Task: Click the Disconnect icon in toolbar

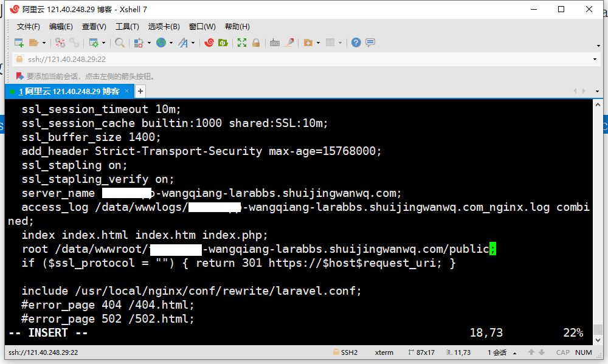Action: tap(60, 43)
